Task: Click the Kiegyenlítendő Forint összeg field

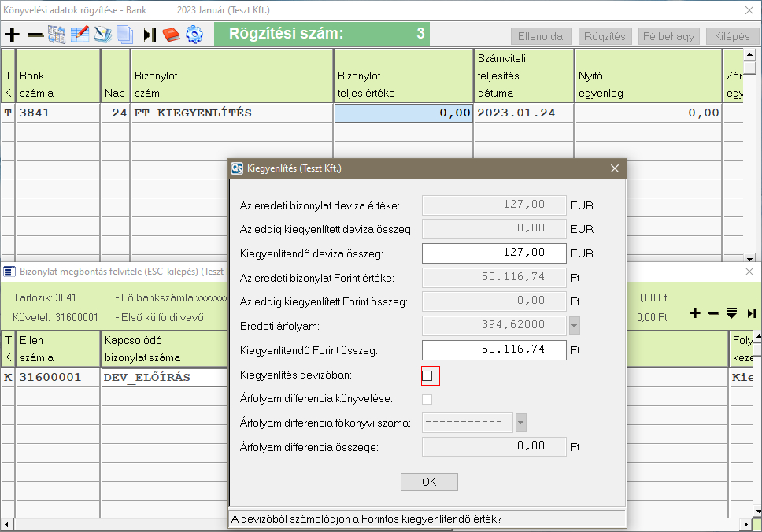Action: click(x=494, y=349)
